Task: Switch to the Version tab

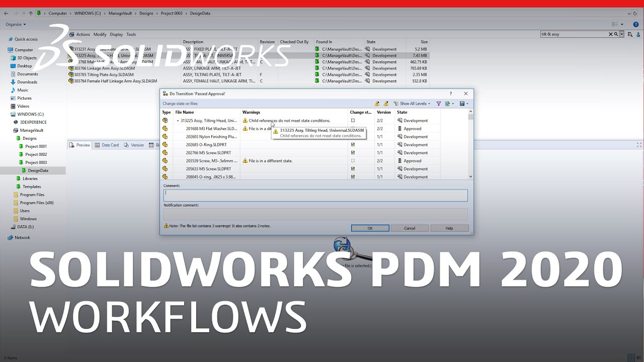Action: pyautogui.click(x=134, y=145)
